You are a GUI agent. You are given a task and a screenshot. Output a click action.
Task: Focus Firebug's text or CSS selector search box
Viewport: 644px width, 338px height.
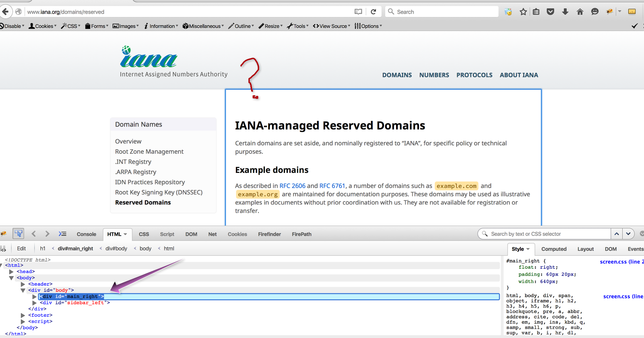click(x=544, y=234)
